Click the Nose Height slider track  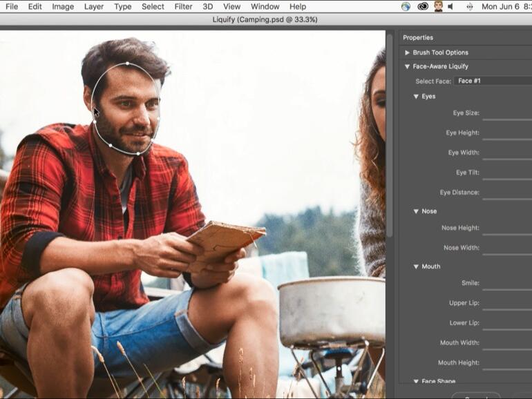click(507, 234)
